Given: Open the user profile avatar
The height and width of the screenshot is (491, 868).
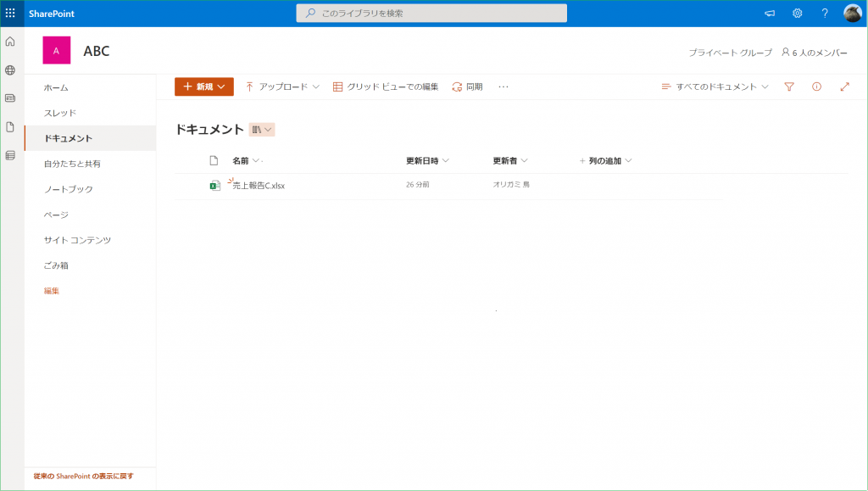Looking at the screenshot, I should pyautogui.click(x=852, y=14).
